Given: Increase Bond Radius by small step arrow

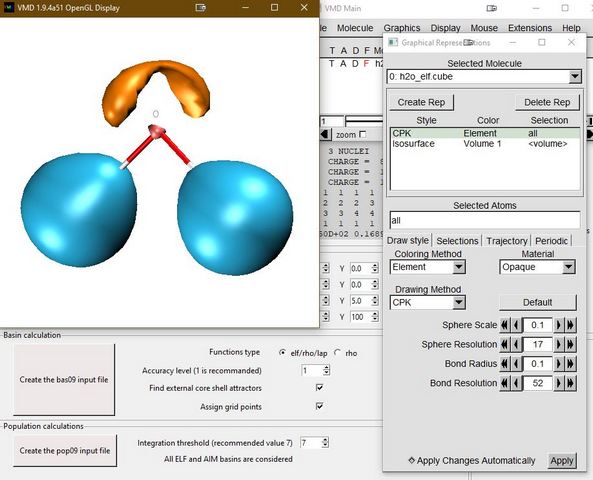Looking at the screenshot, I should tap(559, 364).
